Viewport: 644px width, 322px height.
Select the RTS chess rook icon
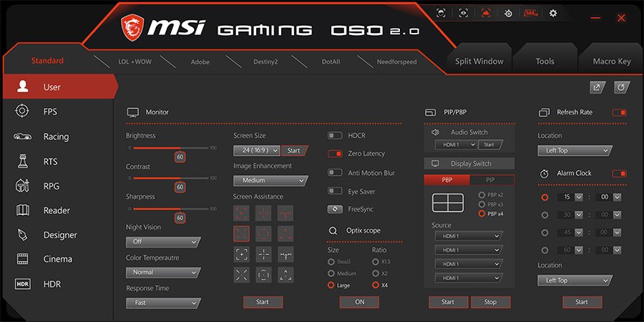click(23, 161)
